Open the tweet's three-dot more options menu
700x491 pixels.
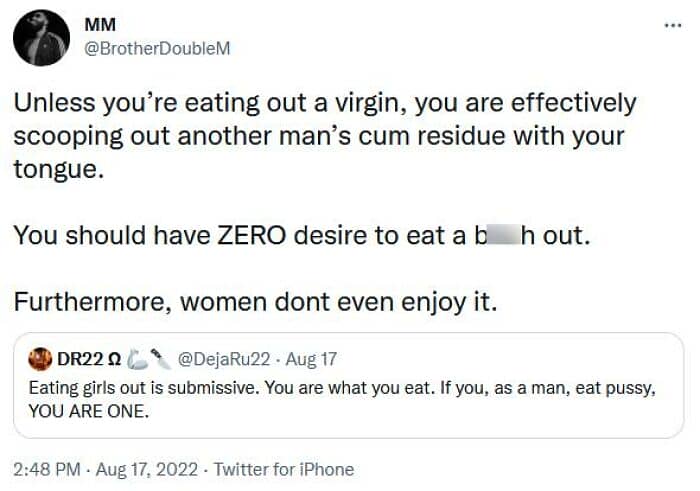(672, 22)
